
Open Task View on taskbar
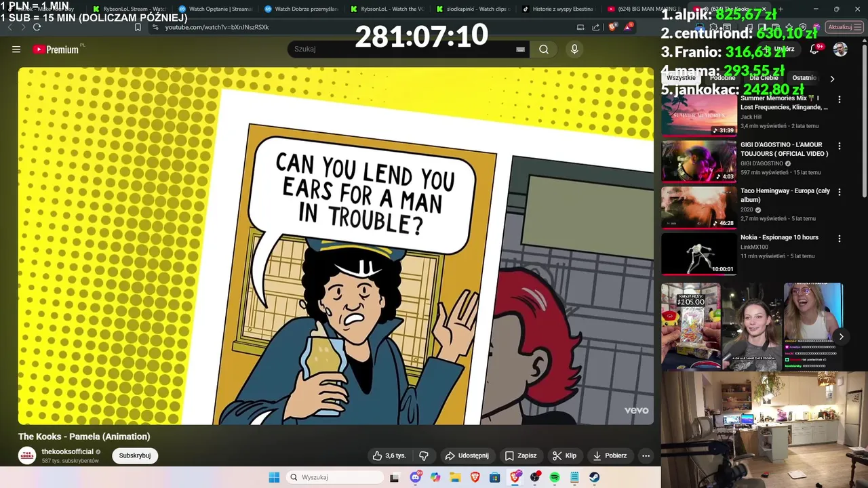pyautogui.click(x=395, y=477)
